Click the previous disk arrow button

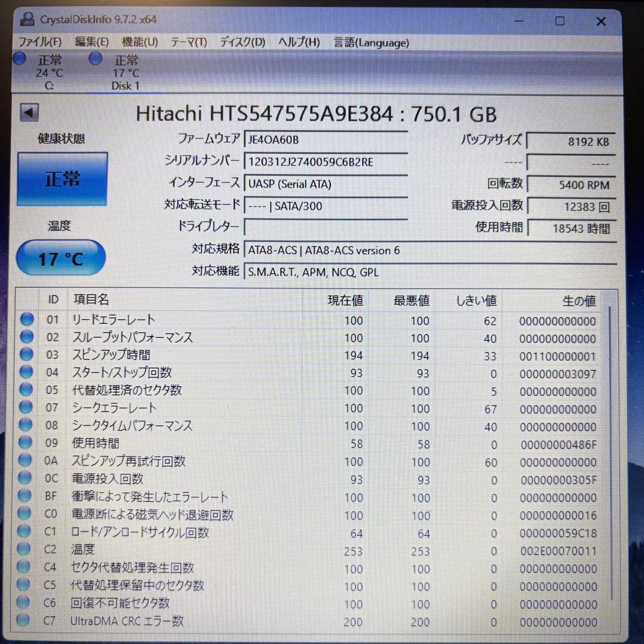29,112
